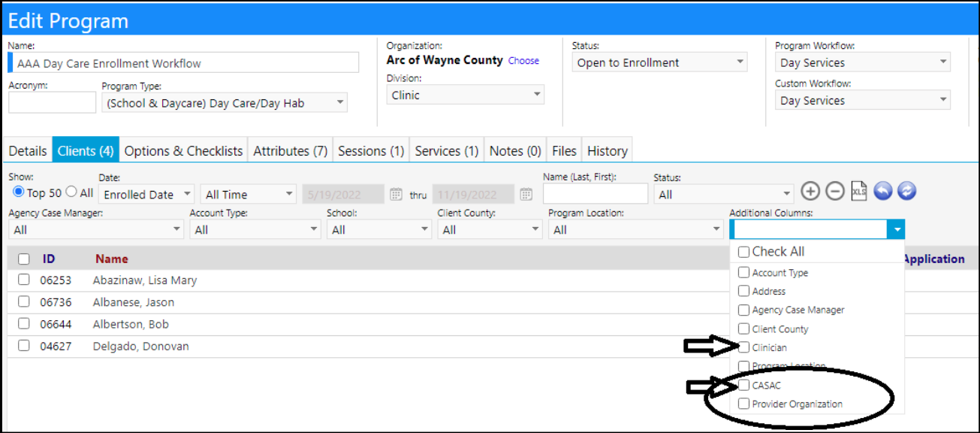
Task: Open the thru date calendar picker
Action: tap(526, 195)
